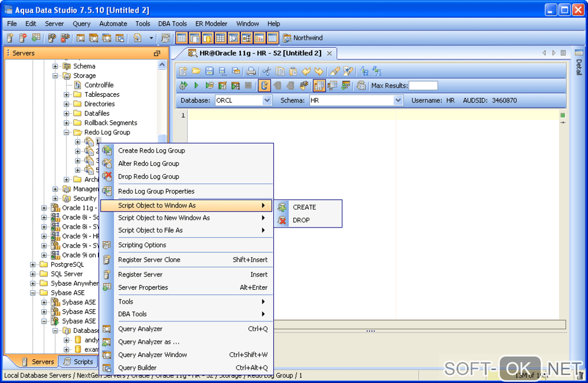
Task: Collapse the Storage tree node
Action: coord(55,75)
